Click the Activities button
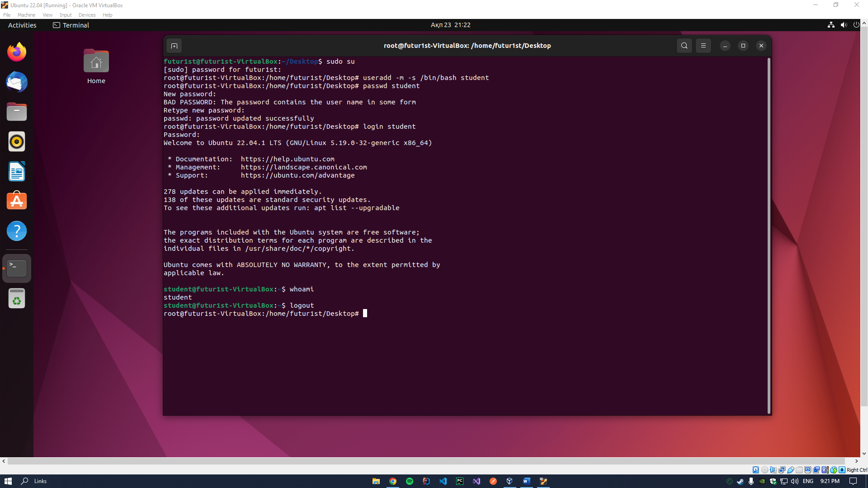The image size is (868, 488). (x=22, y=25)
